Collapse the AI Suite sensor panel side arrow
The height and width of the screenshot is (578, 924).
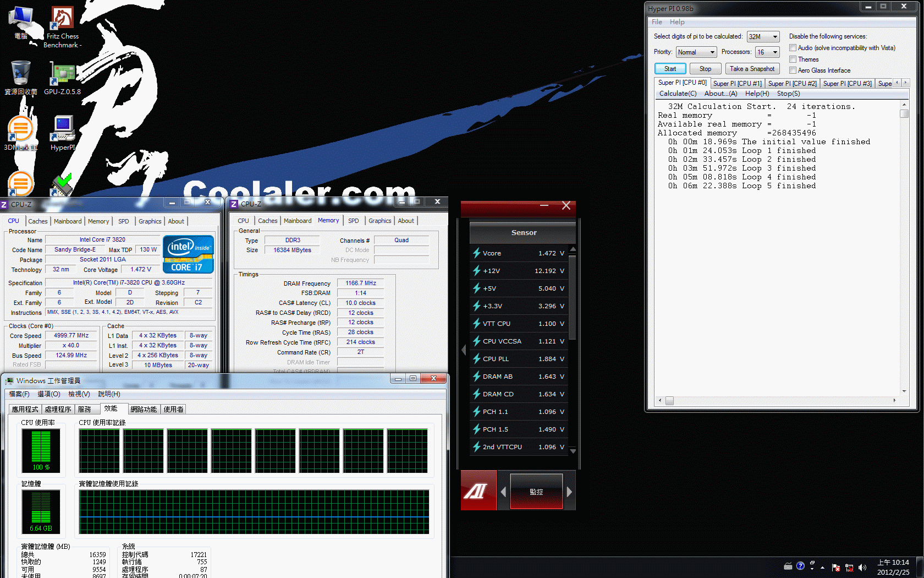point(464,350)
